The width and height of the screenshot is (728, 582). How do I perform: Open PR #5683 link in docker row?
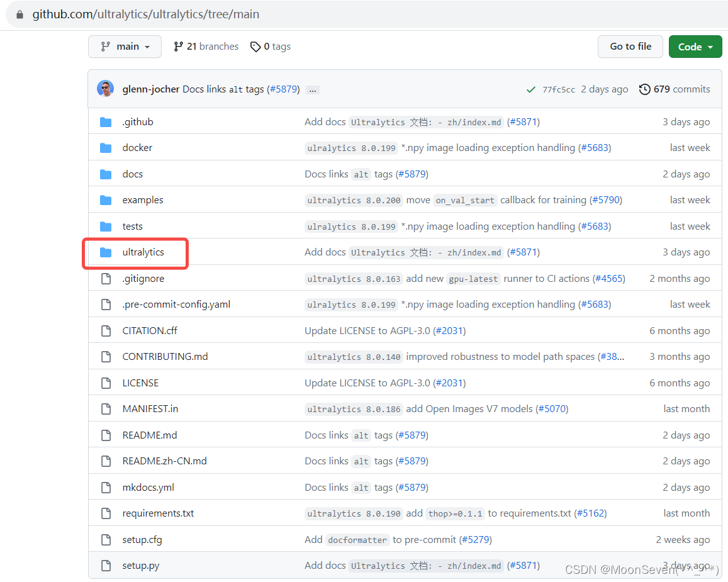coord(595,148)
